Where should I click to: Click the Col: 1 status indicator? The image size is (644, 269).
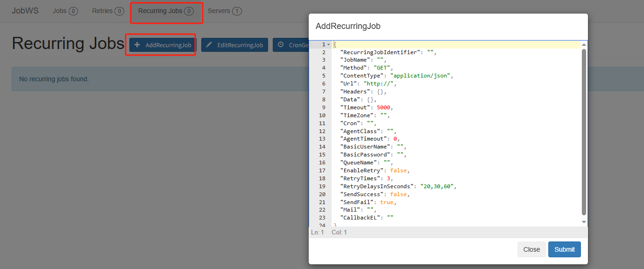(x=339, y=232)
